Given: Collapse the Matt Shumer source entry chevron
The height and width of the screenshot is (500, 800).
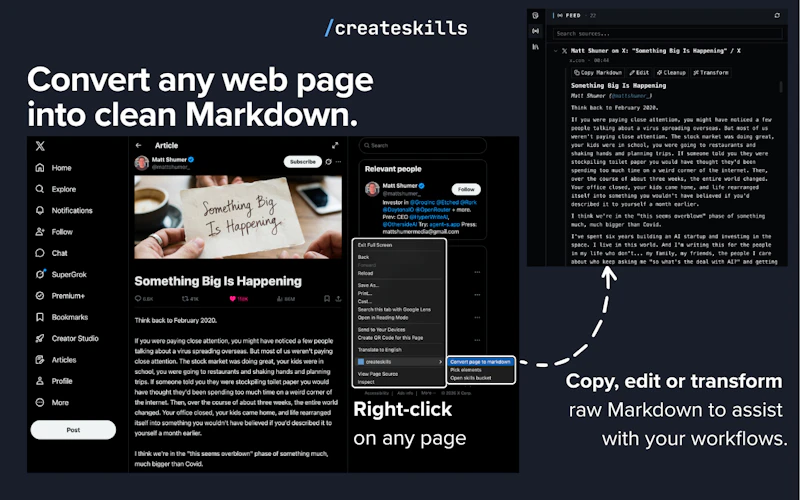Looking at the screenshot, I should pyautogui.click(x=556, y=51).
